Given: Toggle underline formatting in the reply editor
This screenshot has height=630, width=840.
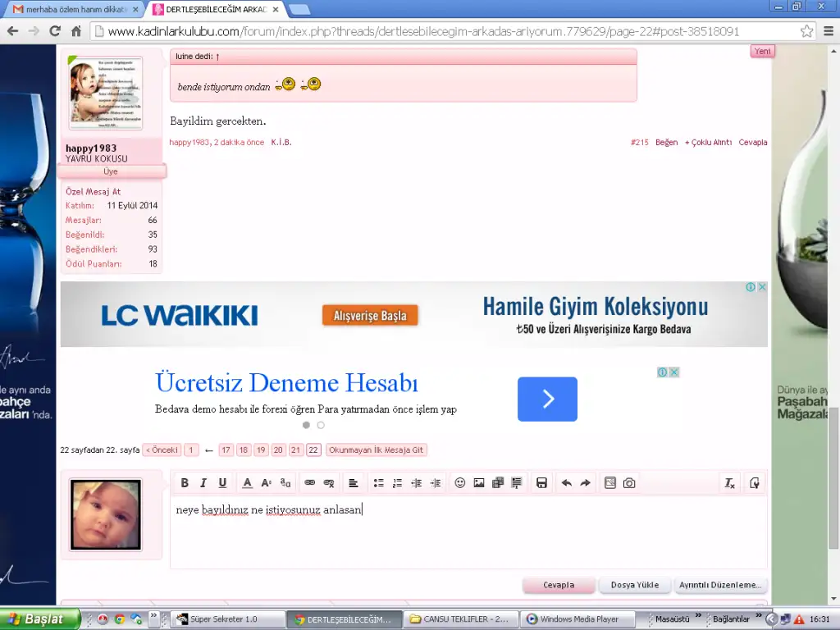Looking at the screenshot, I should click(x=222, y=483).
